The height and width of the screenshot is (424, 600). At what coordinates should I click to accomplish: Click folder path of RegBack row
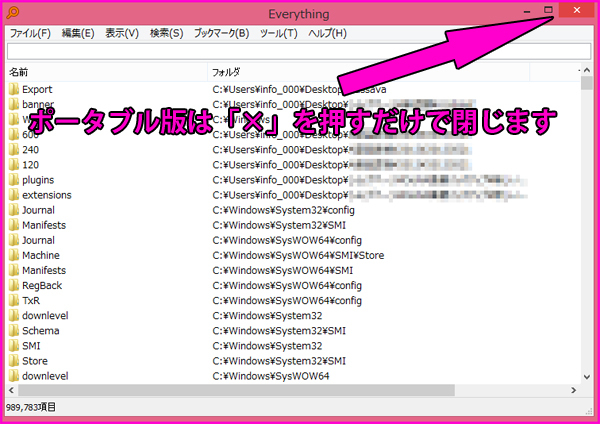287,285
